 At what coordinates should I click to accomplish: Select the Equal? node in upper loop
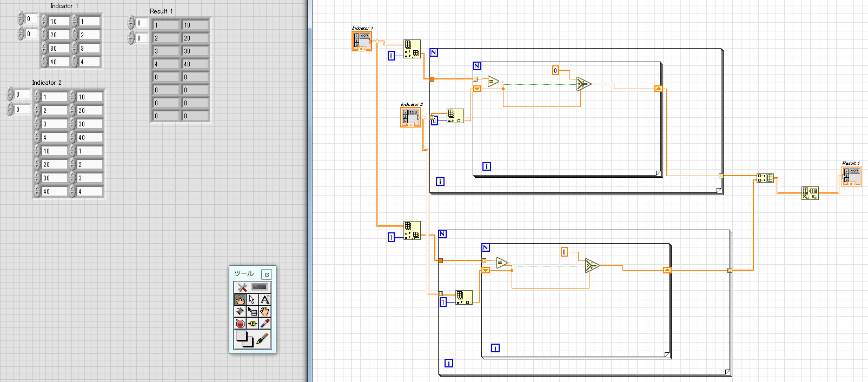pos(493,82)
